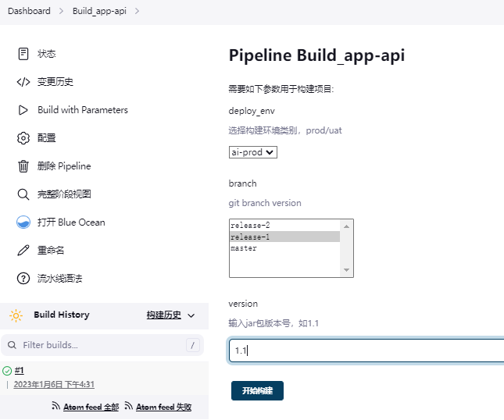Click the status (状态) document icon
The image size is (504, 420).
(23, 54)
